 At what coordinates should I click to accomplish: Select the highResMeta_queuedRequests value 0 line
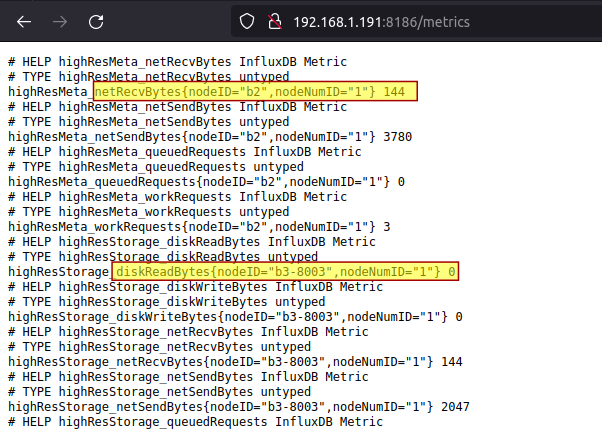pyautogui.click(x=207, y=182)
